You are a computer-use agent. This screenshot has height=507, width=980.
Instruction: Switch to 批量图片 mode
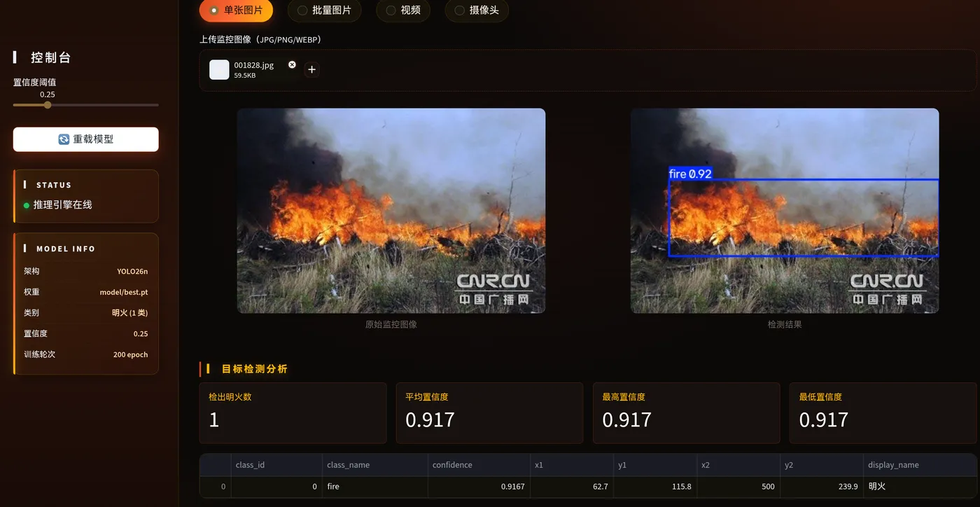click(324, 11)
